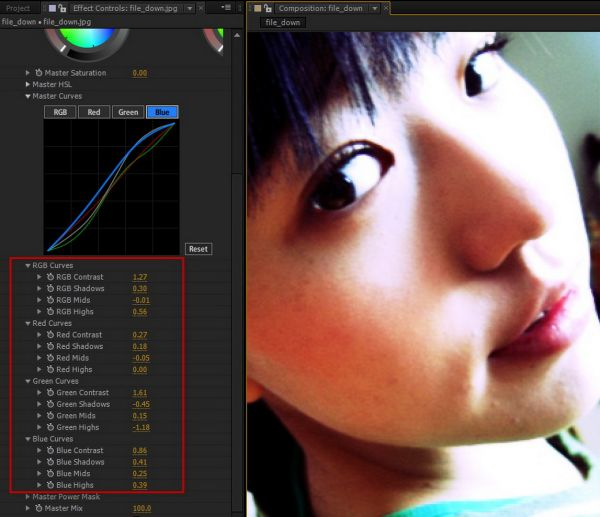
Task: Toggle stopwatch for Red Mids
Action: coord(51,357)
